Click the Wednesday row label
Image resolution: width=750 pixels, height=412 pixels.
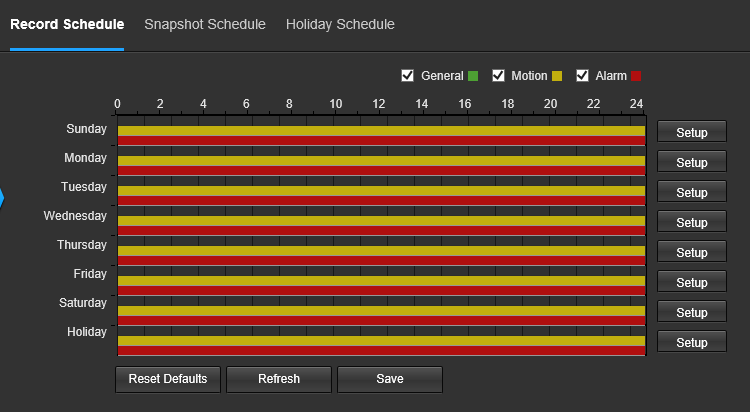(75, 216)
